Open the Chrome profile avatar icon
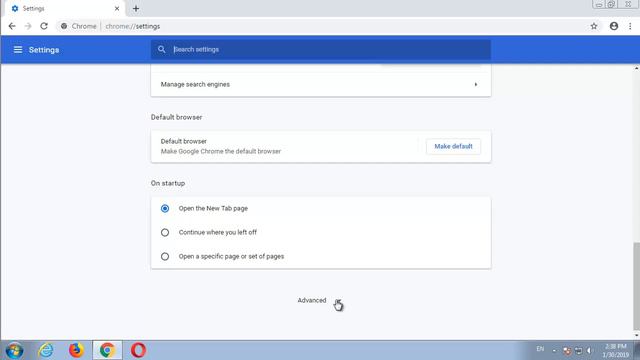The height and width of the screenshot is (360, 640). (x=614, y=26)
